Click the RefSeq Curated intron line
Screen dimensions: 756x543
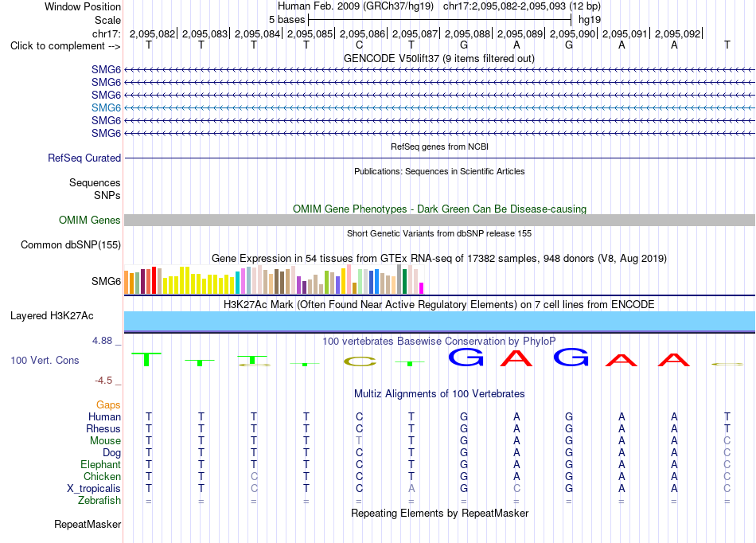pos(440,158)
